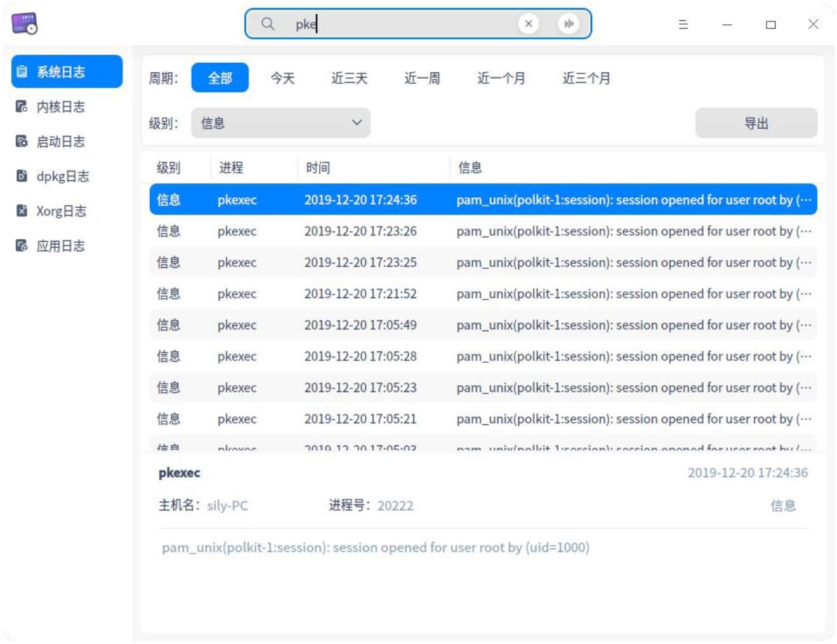Click the hostname value sily-PC
The image size is (837, 644).
click(227, 506)
